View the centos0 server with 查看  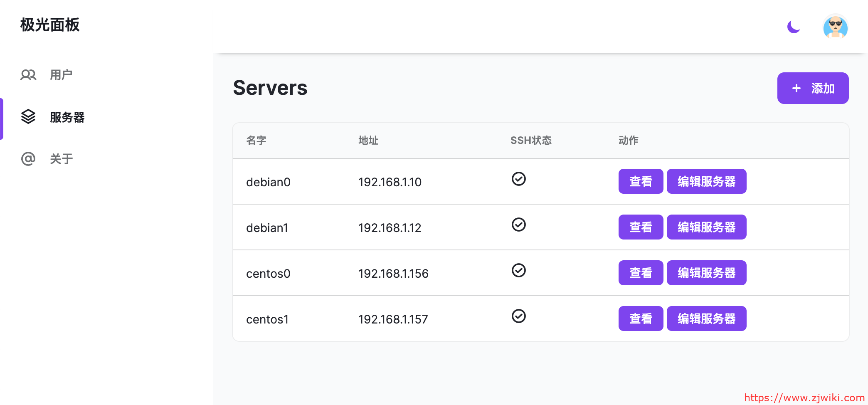point(641,273)
